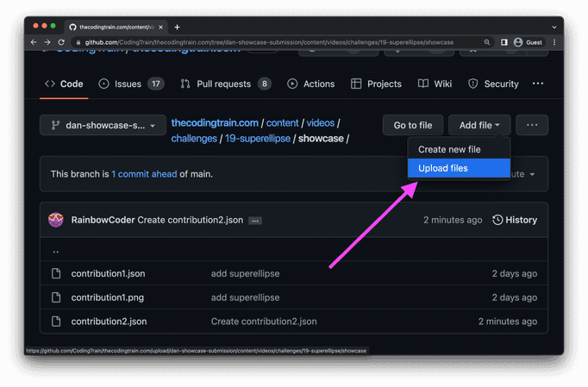Click the contribution1.png file icon
The image size is (588, 387).
coord(56,297)
